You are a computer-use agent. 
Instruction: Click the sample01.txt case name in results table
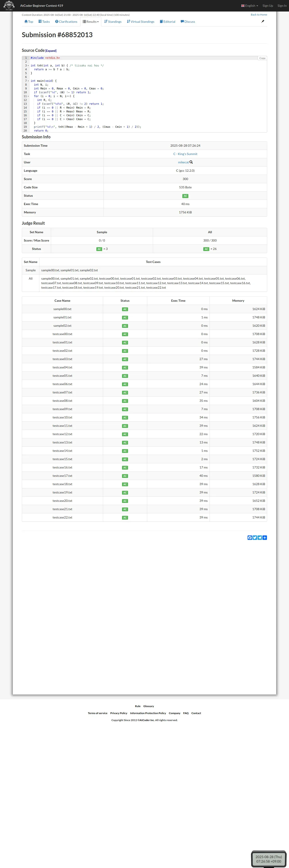tap(62, 318)
